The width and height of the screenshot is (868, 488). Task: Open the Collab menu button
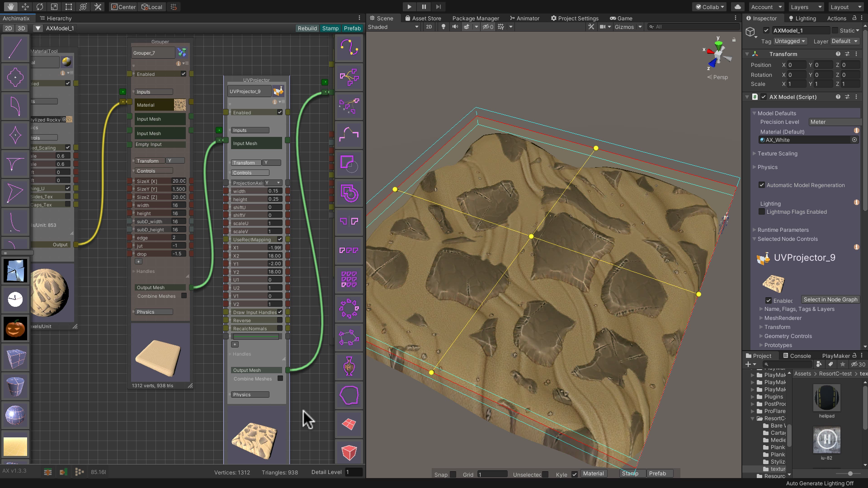[710, 7]
